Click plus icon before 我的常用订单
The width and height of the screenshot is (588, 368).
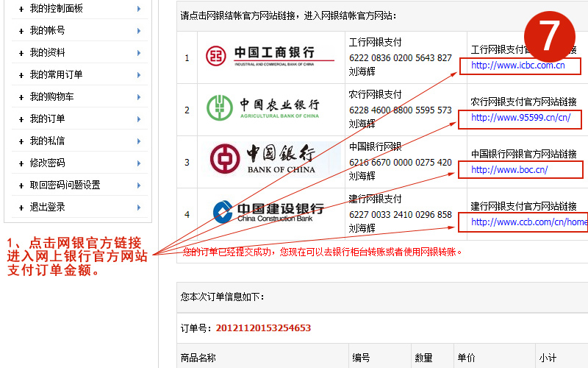click(x=21, y=76)
